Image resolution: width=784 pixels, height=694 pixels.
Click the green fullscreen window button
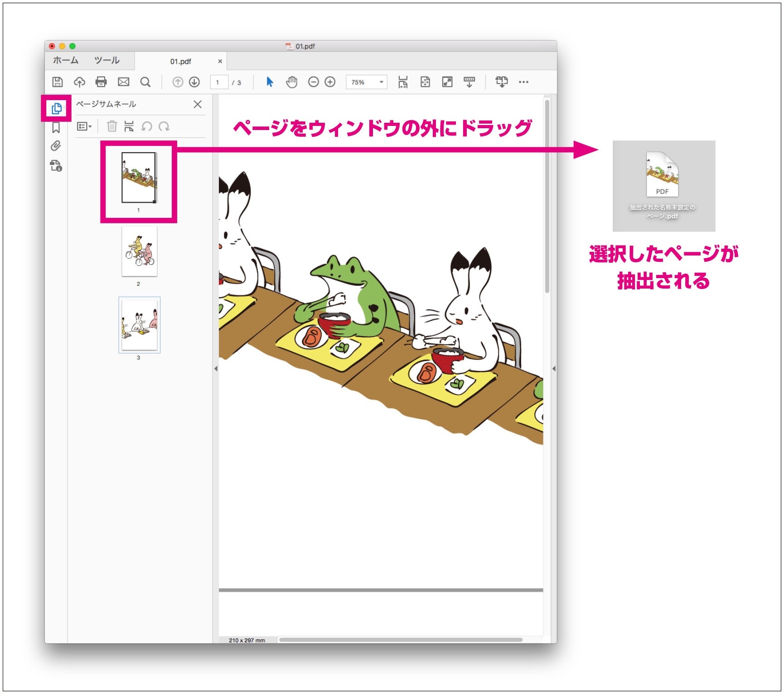[73, 46]
